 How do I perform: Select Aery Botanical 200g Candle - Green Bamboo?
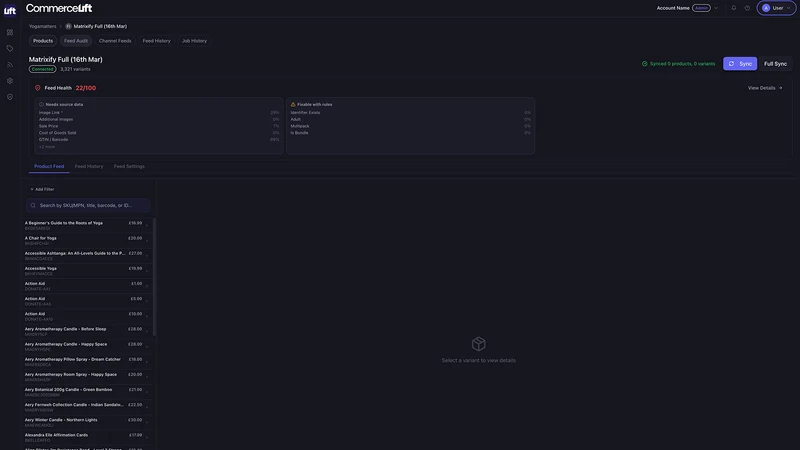[87, 392]
